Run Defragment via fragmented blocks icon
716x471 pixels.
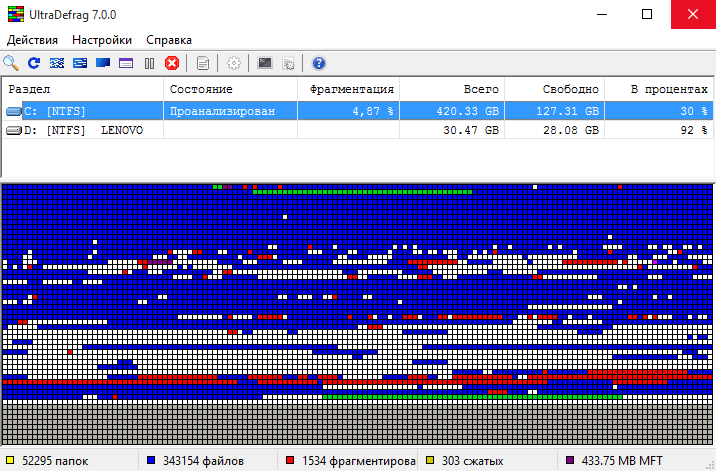point(57,63)
